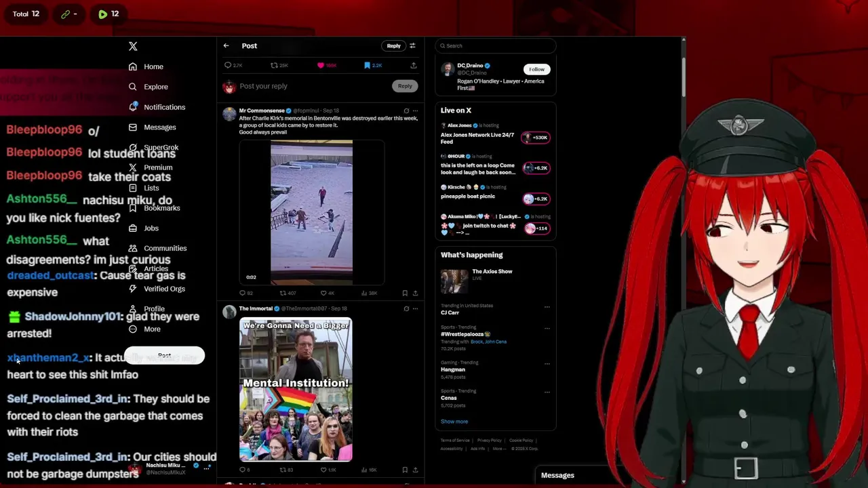
Task: Share The Immortal post
Action: (x=415, y=469)
